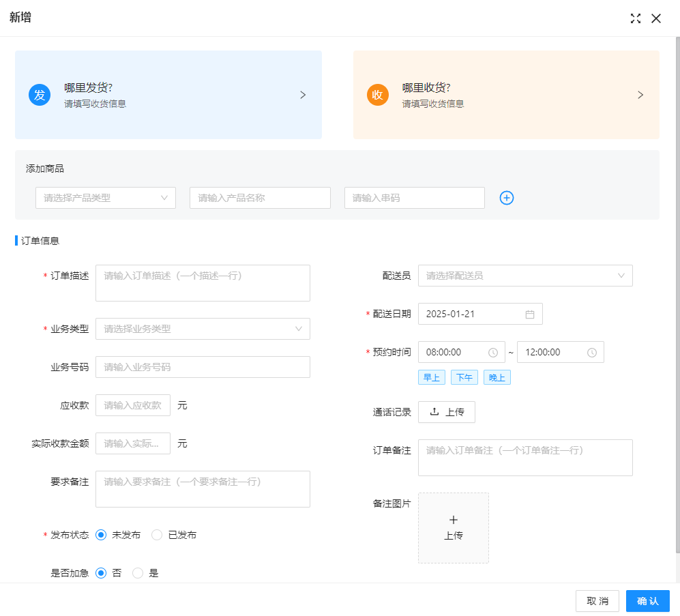Image resolution: width=680 pixels, height=616 pixels.
Task: Click into the 订单备注 textarea
Action: (526, 458)
